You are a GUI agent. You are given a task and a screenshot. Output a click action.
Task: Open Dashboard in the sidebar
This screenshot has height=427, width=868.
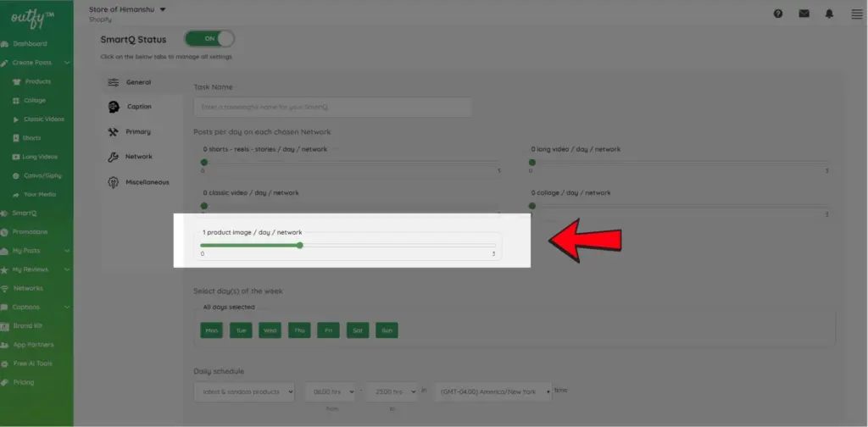pos(30,43)
